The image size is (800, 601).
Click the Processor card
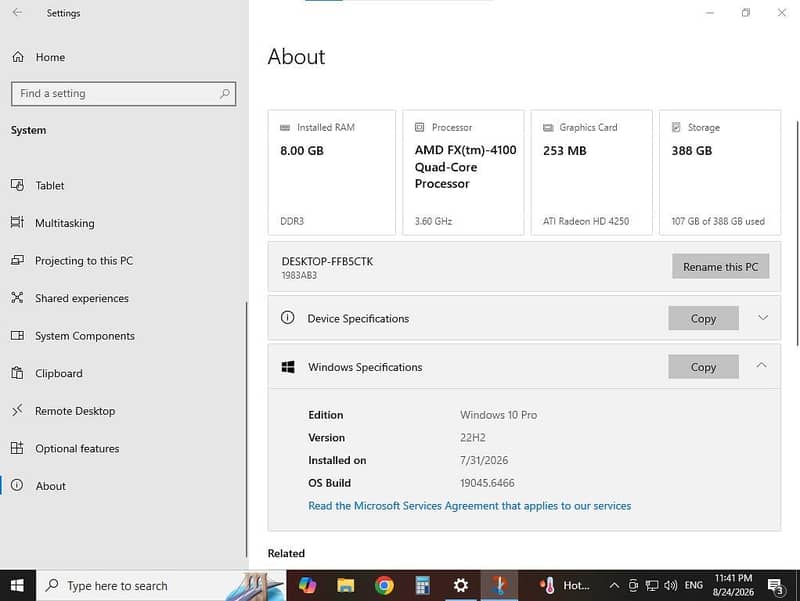pyautogui.click(x=463, y=172)
